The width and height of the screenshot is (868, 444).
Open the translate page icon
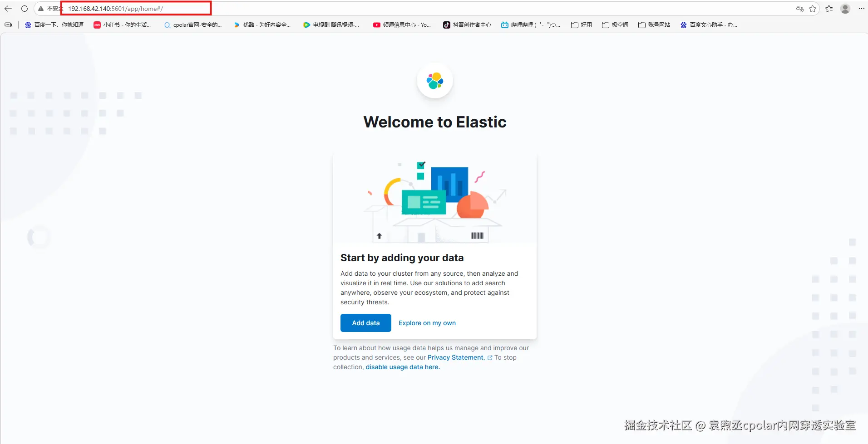point(800,9)
